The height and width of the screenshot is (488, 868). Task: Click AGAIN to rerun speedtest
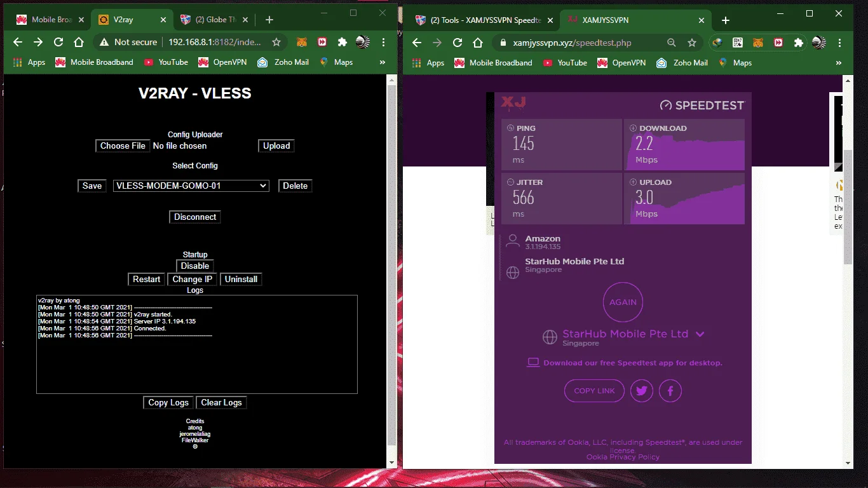point(623,302)
